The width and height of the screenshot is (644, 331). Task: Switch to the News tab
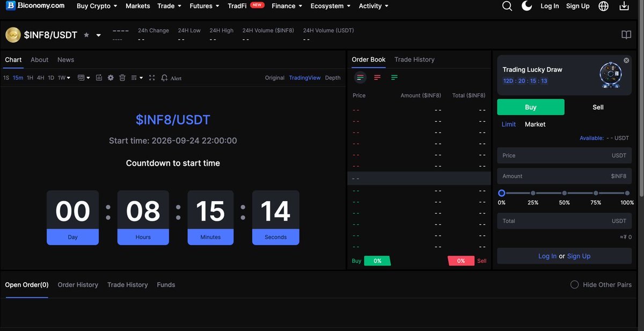(66, 60)
